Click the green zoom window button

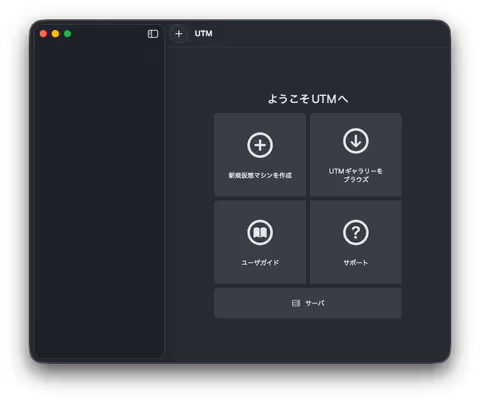(67, 34)
